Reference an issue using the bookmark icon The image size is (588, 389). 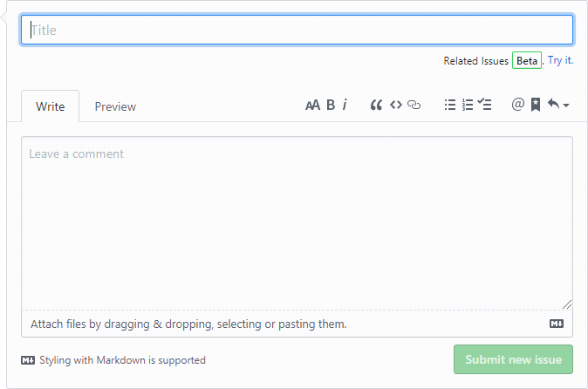click(536, 106)
